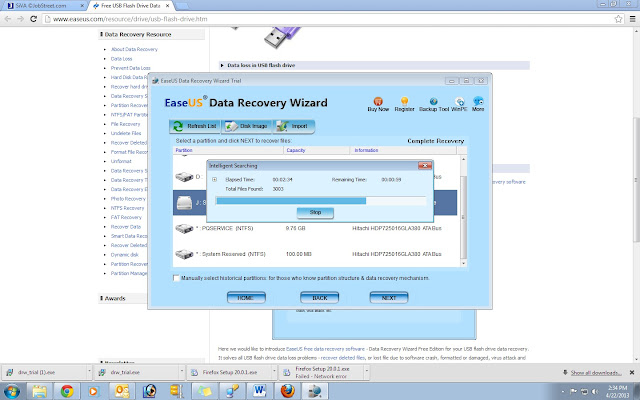The image size is (640, 400).
Task: Select the System Reserved (NTFS) partition drive icon
Action: click(x=184, y=254)
